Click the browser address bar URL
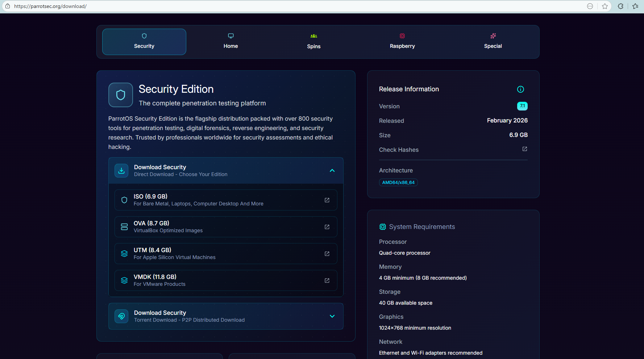Viewport: 644px width, 359px height. point(51,6)
